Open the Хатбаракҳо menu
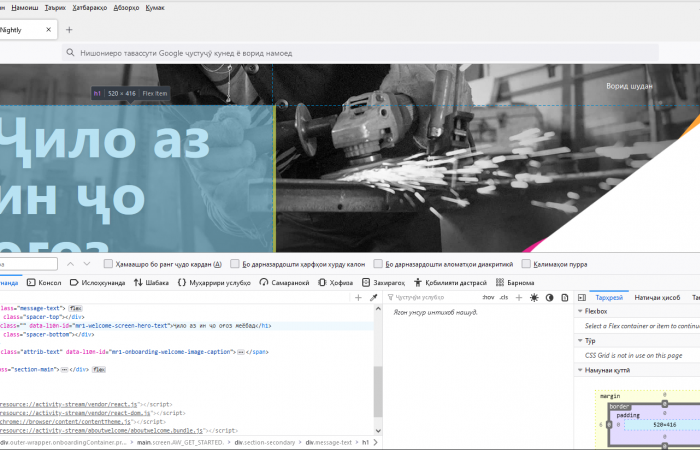 90,8
